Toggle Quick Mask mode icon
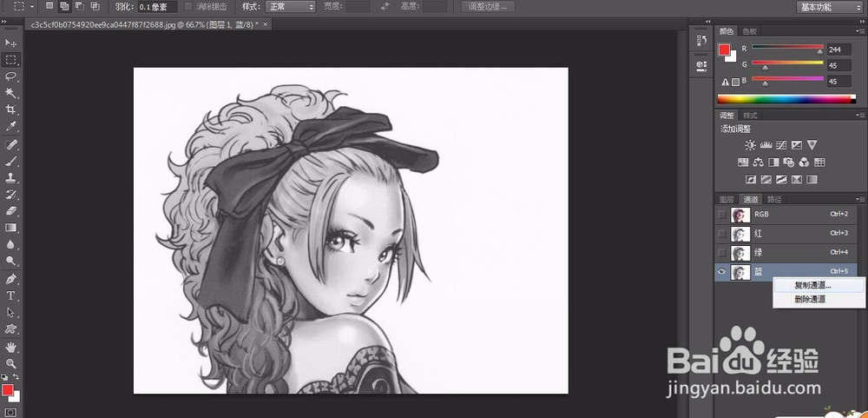 coord(10,413)
